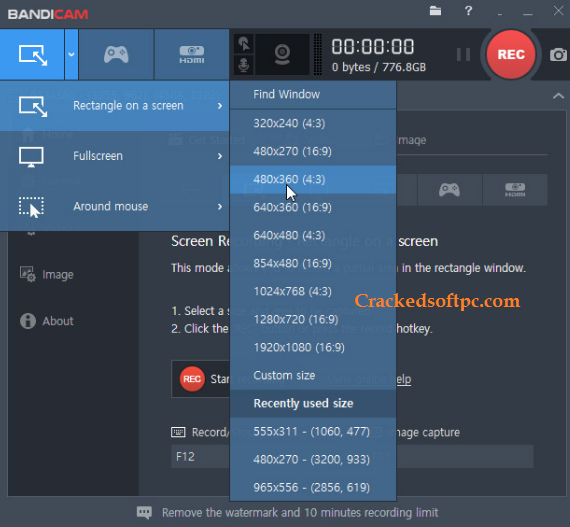Expand Rectangle on a screen submenu arrow
The width and height of the screenshot is (570, 527).
[220, 106]
